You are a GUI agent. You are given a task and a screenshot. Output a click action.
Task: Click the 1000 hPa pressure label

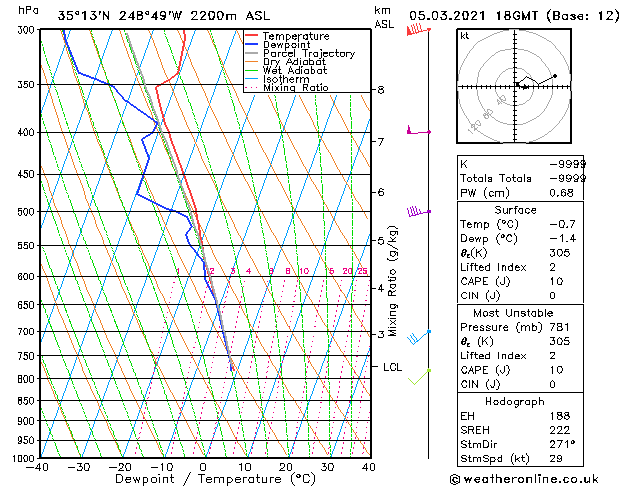(25, 458)
